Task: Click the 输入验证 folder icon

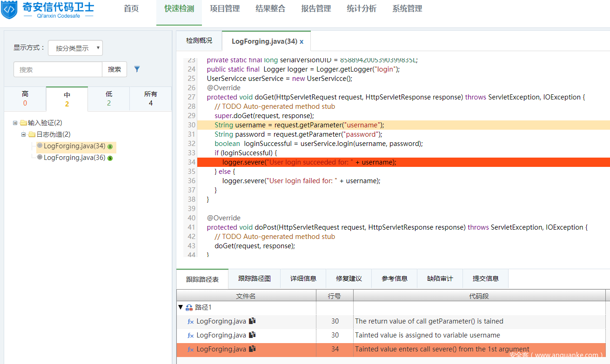Action: tap(23, 123)
